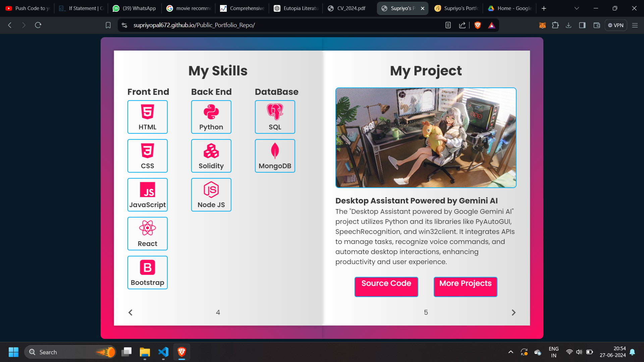
Task: Show hidden system tray icons
Action: click(511, 352)
